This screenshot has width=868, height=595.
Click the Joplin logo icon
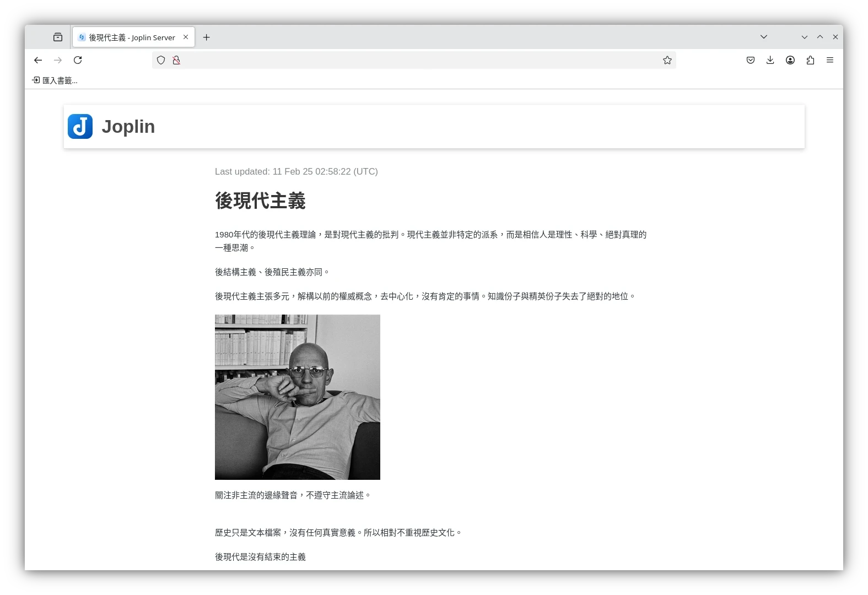click(80, 126)
